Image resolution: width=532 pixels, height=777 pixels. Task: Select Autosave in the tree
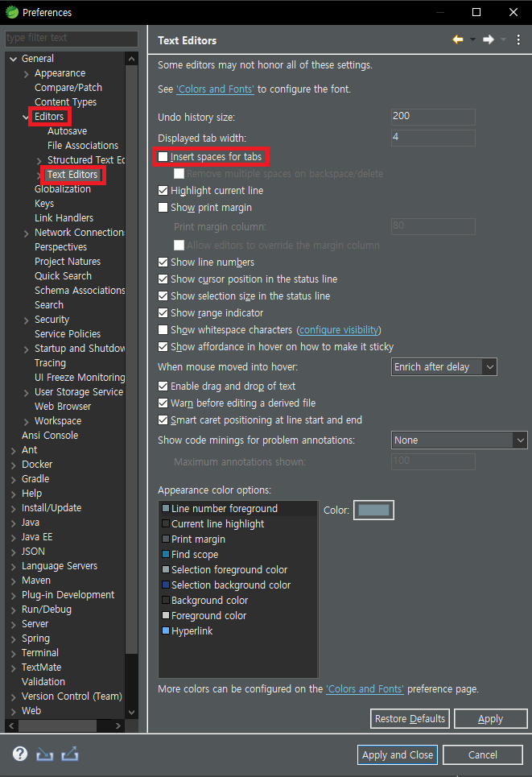67,130
